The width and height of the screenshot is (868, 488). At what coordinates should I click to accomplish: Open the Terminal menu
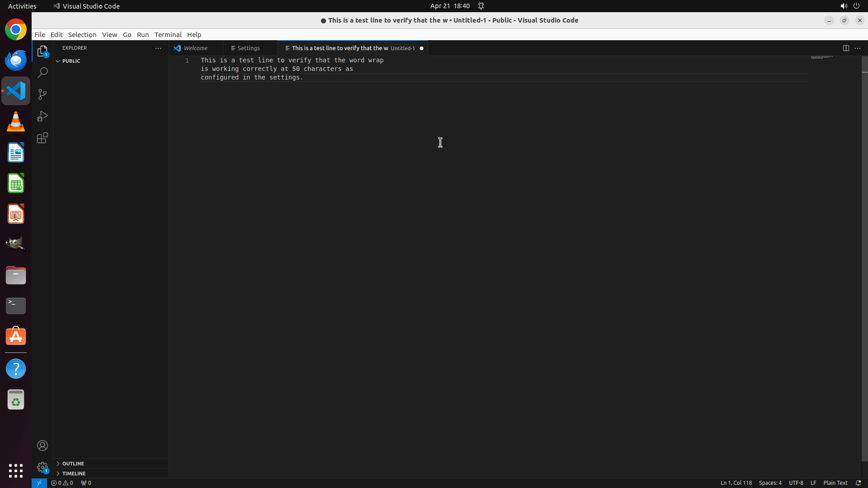168,34
